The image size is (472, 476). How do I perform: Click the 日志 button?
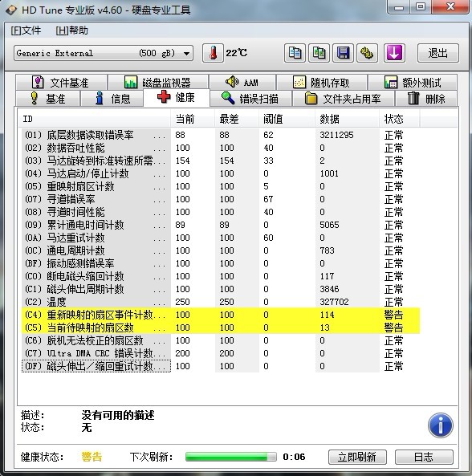click(424, 457)
